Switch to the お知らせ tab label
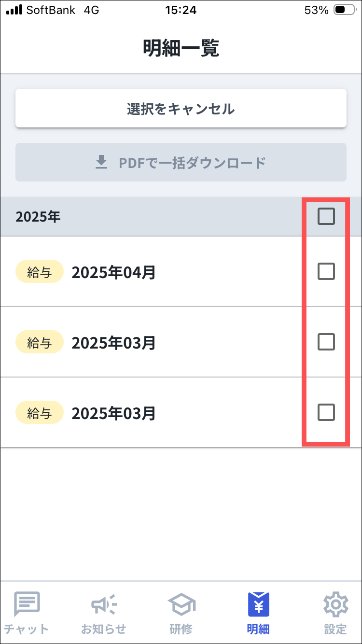This screenshot has width=362, height=644. pyautogui.click(x=104, y=629)
